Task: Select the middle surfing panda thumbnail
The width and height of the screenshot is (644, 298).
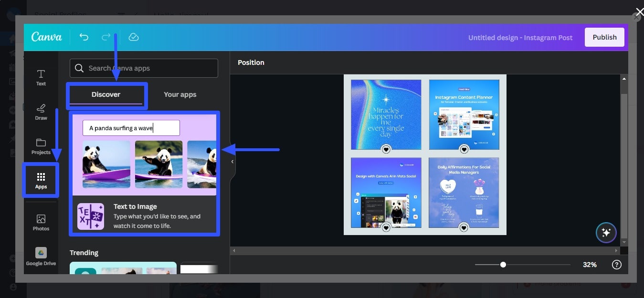Action: pos(158,164)
